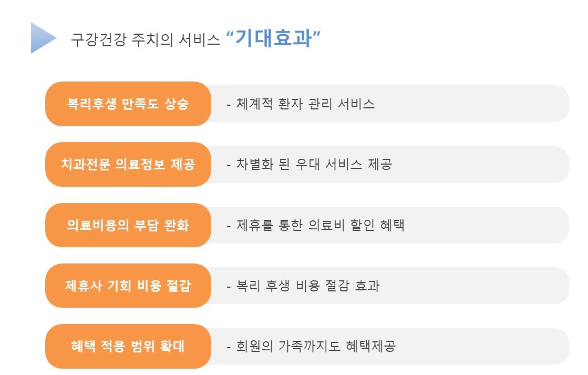
Task: Click the orange 혜택 적용 범위 확대 label
Action: click(x=128, y=346)
